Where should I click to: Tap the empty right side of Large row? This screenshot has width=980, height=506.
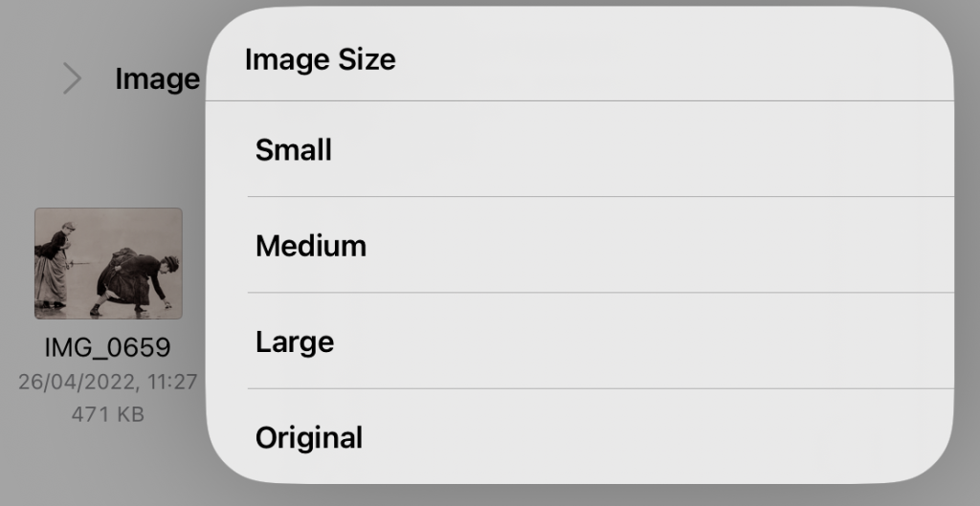pos(766,341)
